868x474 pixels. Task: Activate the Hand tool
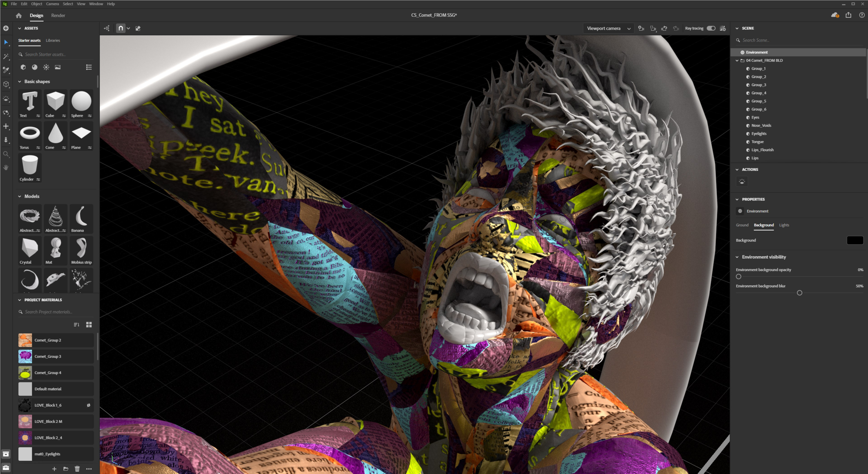(x=6, y=167)
